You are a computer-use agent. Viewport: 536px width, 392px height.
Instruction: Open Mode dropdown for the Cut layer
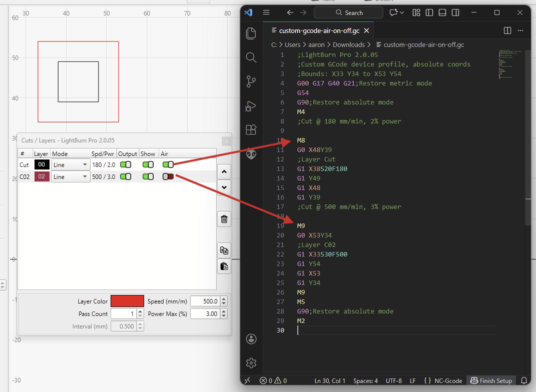point(71,164)
